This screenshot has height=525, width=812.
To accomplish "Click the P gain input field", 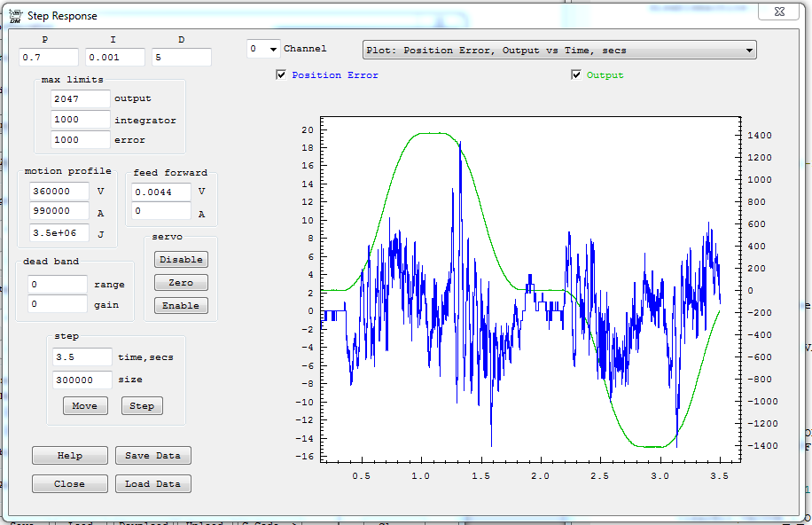I will coord(49,58).
